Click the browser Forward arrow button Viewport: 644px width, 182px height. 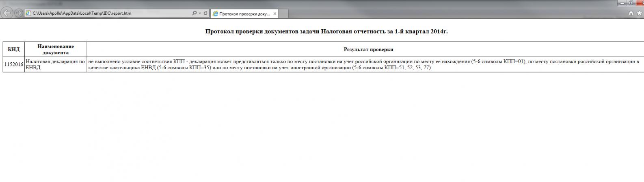[x=18, y=13]
